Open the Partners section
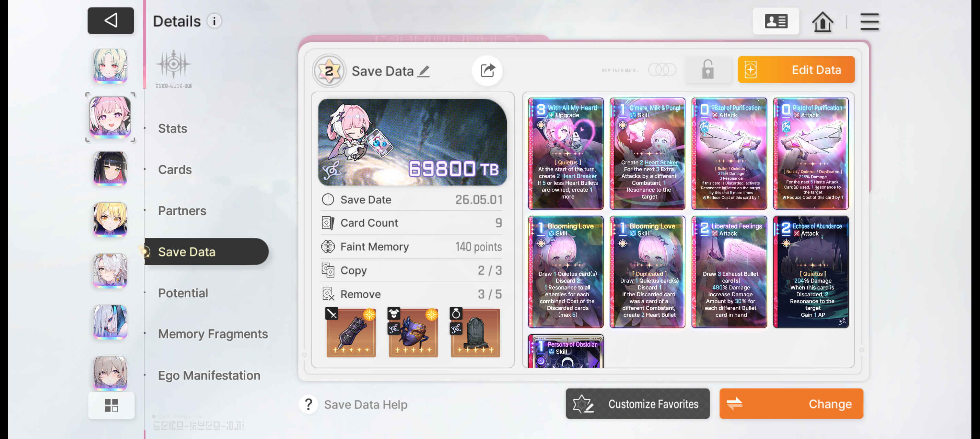 coord(182,211)
